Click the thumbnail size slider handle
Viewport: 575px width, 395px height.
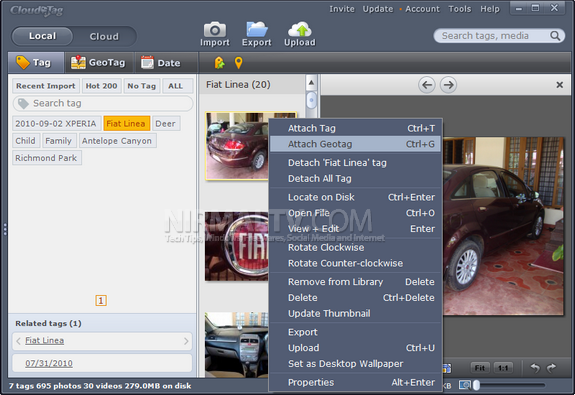click(476, 385)
